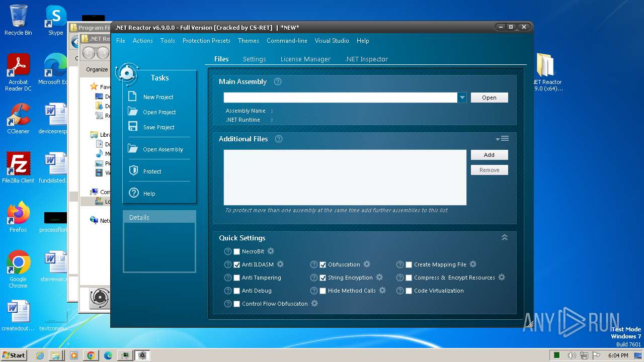Enable Create Mapping File checkbox

[x=409, y=264]
